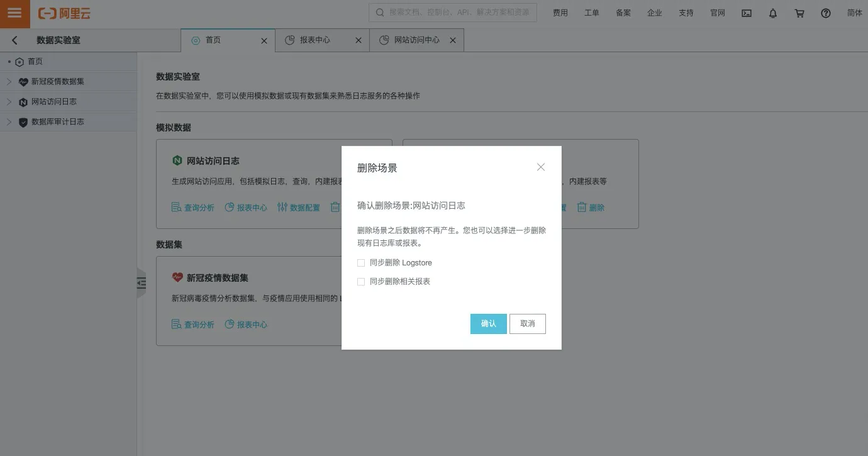Close the 报表中心 tab
The height and width of the screenshot is (456, 868).
coord(359,40)
